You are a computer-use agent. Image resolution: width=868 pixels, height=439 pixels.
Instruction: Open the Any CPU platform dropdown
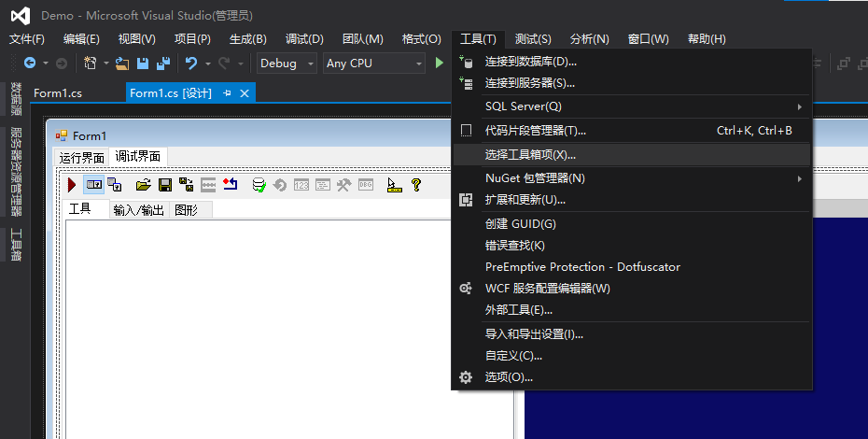374,64
